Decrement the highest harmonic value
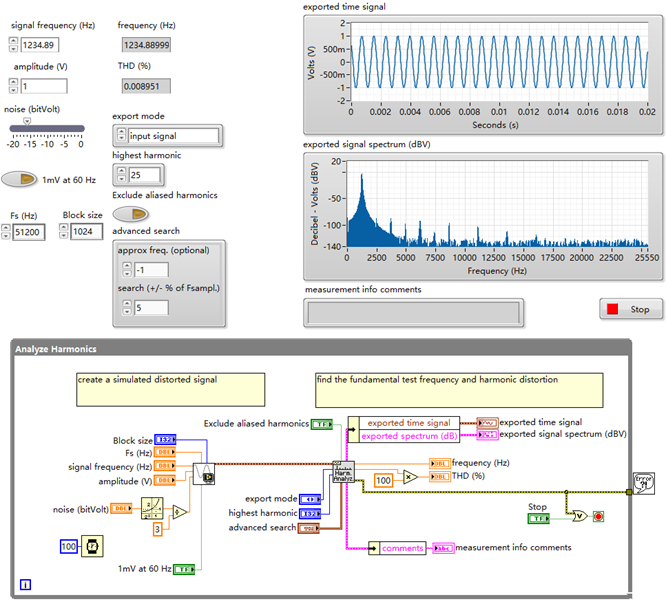Image resolution: width=666 pixels, height=606 pixels. point(119,180)
